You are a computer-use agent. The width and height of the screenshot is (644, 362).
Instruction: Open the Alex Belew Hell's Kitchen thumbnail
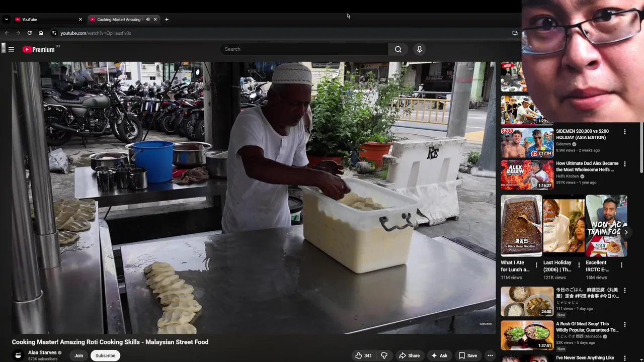527,175
